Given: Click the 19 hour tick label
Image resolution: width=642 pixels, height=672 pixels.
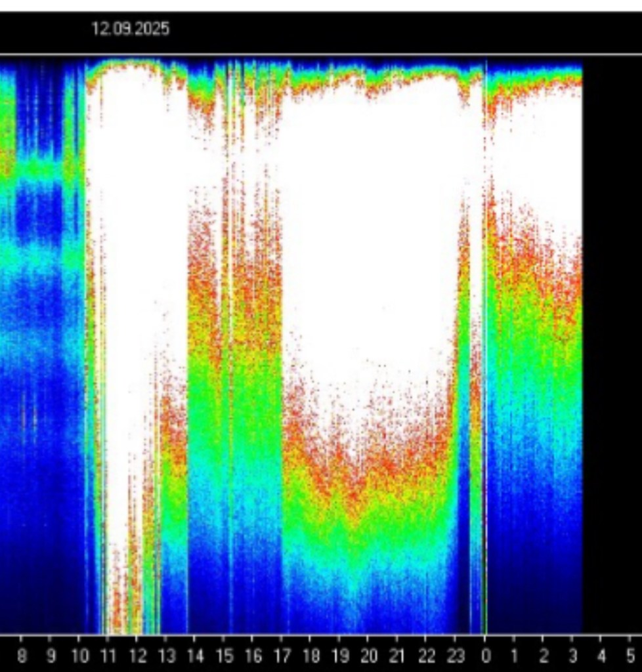Looking at the screenshot, I should [339, 656].
